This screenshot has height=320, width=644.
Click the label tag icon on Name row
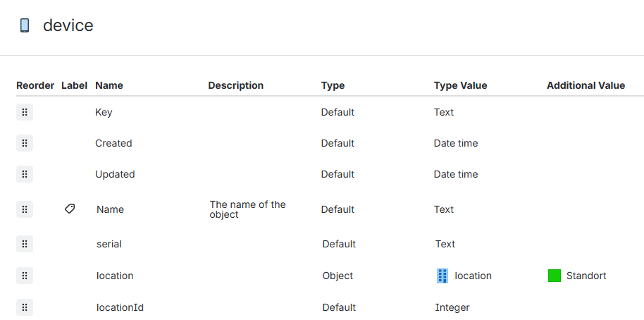pyautogui.click(x=70, y=209)
